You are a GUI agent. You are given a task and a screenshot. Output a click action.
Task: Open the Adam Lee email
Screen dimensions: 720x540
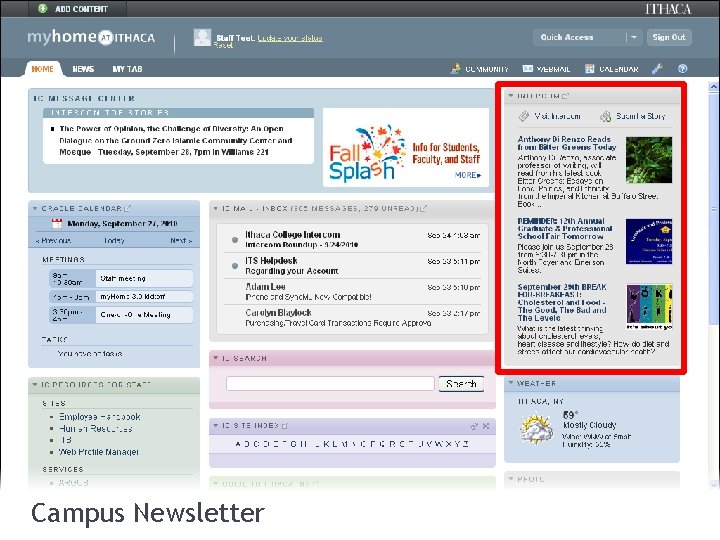click(x=353, y=292)
